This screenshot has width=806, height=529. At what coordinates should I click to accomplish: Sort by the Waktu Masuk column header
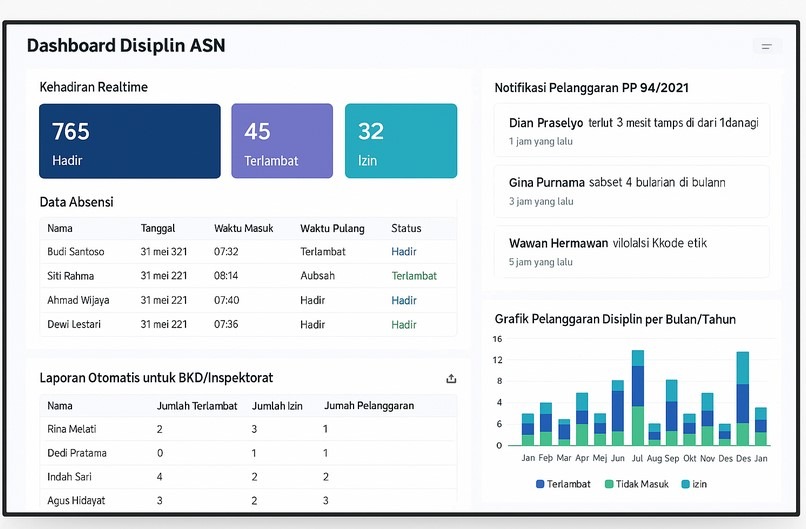point(244,228)
